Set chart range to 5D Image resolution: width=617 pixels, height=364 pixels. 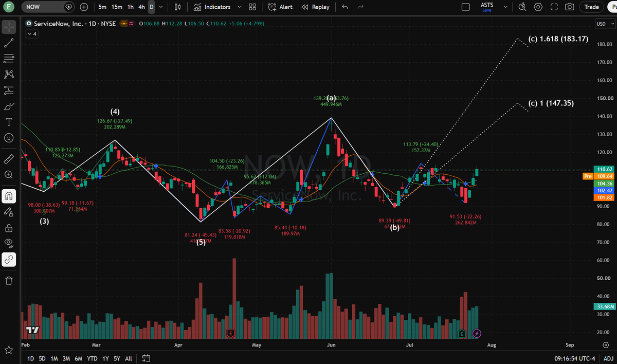click(42, 358)
